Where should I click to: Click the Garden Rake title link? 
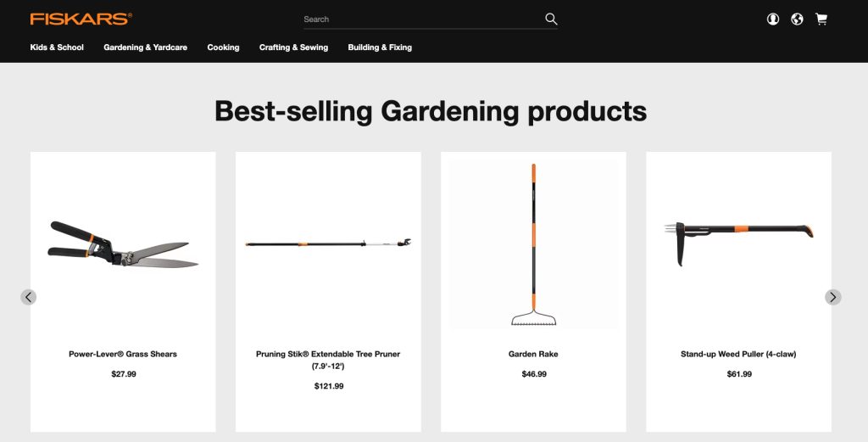coord(534,354)
